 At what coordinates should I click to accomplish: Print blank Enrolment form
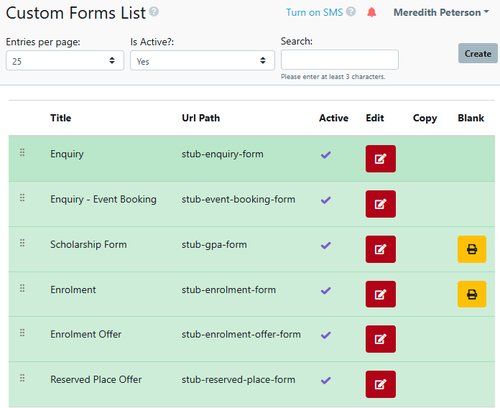[472, 294]
